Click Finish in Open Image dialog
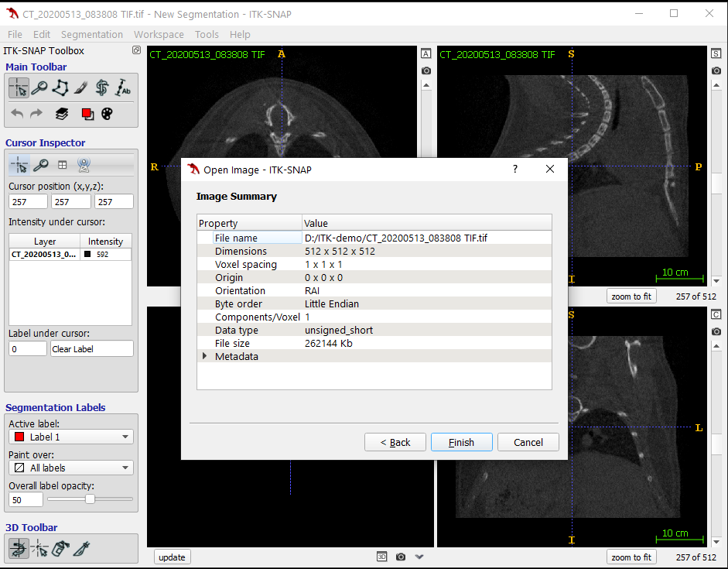The height and width of the screenshot is (569, 728). 461,442
